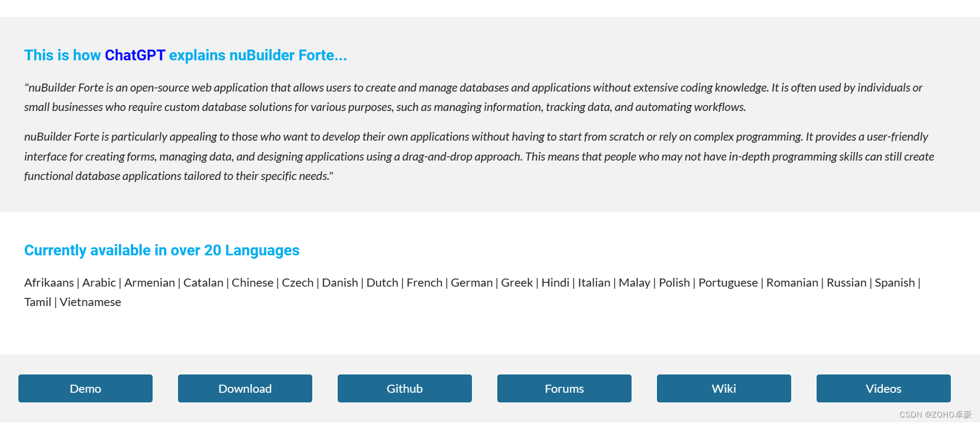Click the Hindi language entry
This screenshot has height=424, width=980.
[x=556, y=283]
